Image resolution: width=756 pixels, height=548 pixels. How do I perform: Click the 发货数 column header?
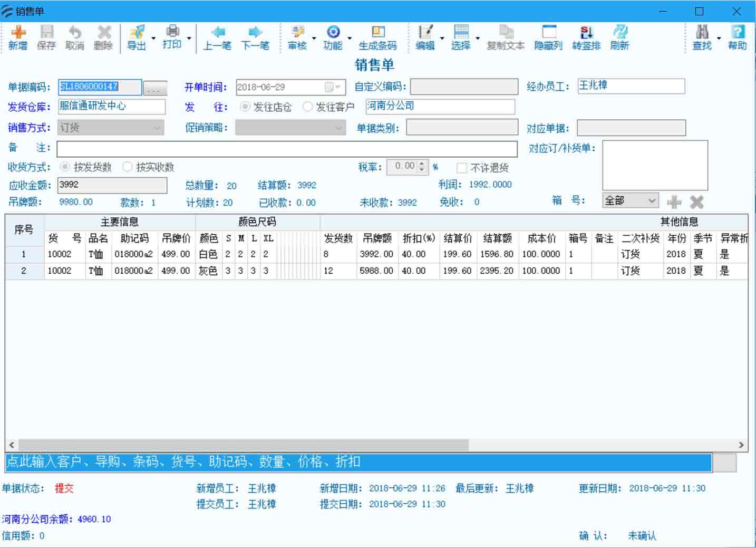(x=338, y=238)
